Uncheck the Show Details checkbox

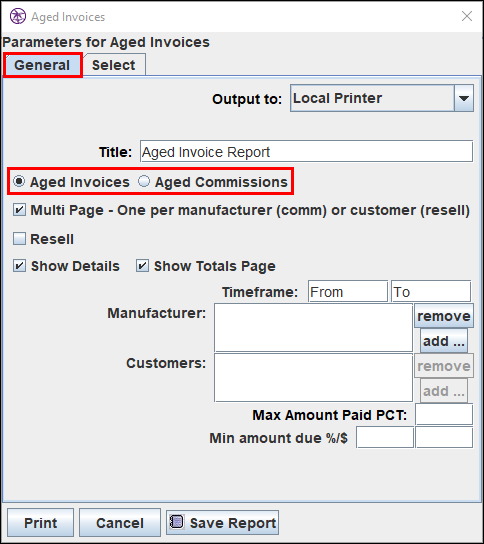(19, 266)
